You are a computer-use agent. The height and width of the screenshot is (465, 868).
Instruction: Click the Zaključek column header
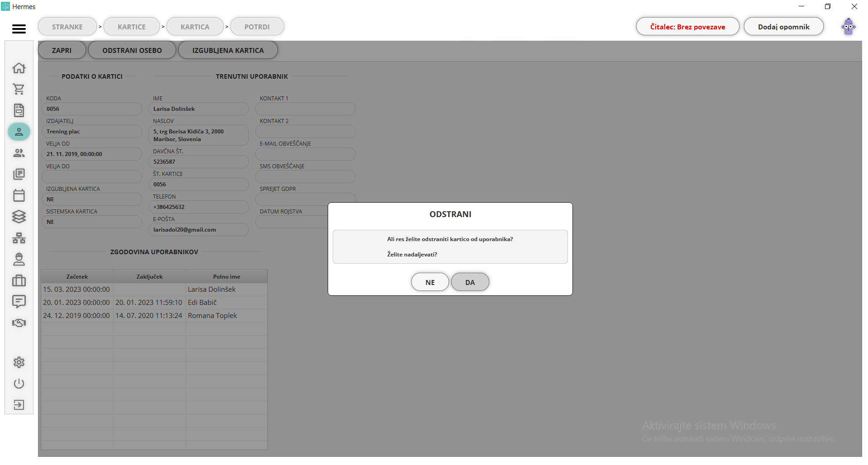[x=149, y=276]
